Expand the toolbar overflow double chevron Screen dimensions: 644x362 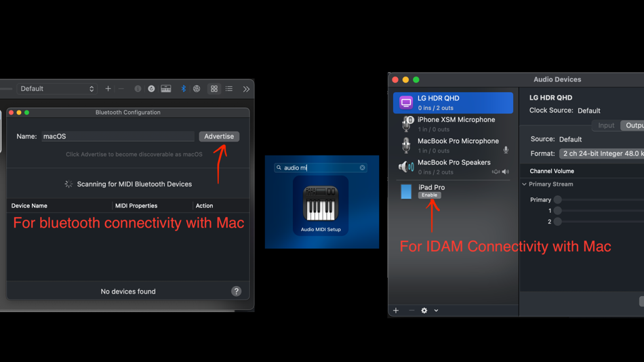point(246,89)
